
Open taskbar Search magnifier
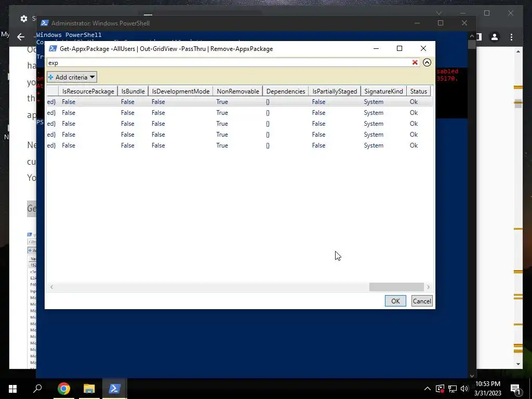click(37, 389)
